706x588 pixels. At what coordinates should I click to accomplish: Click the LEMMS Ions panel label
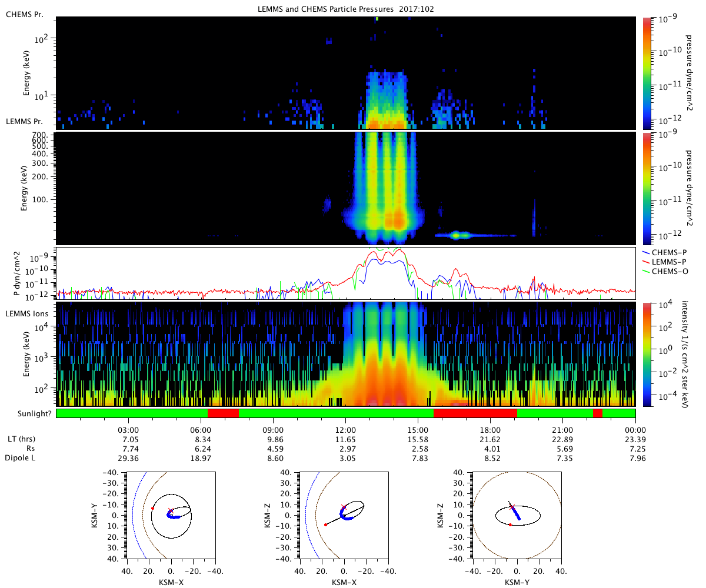pyautogui.click(x=27, y=314)
